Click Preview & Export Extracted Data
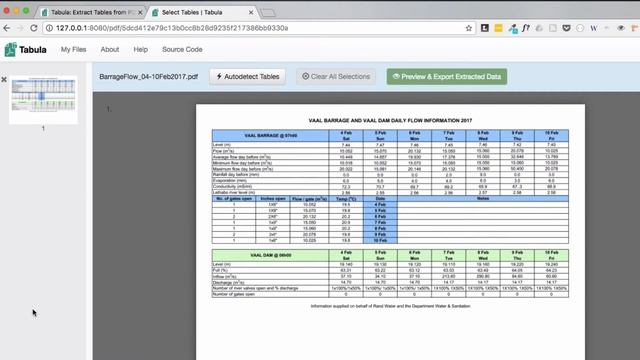 447,76
